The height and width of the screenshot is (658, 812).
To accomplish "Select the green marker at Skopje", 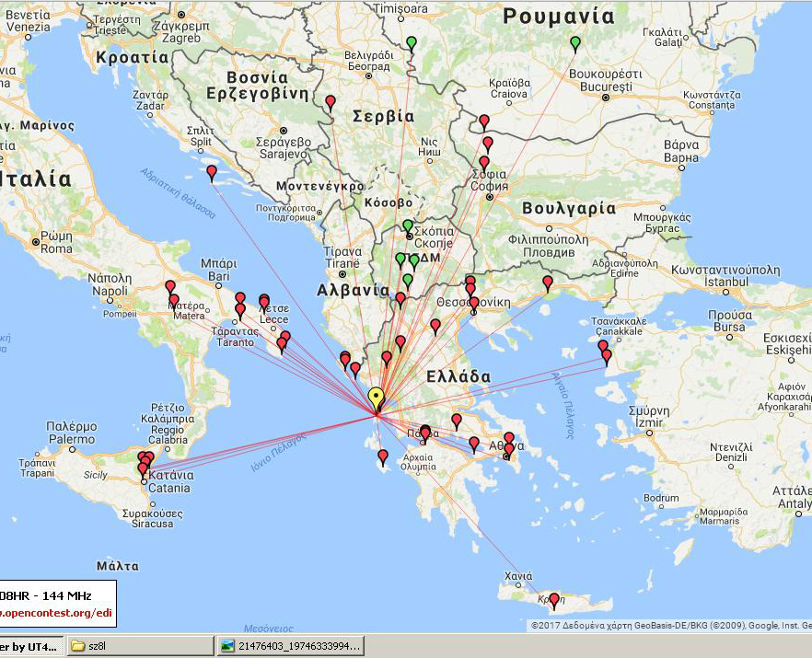I will pos(408,227).
